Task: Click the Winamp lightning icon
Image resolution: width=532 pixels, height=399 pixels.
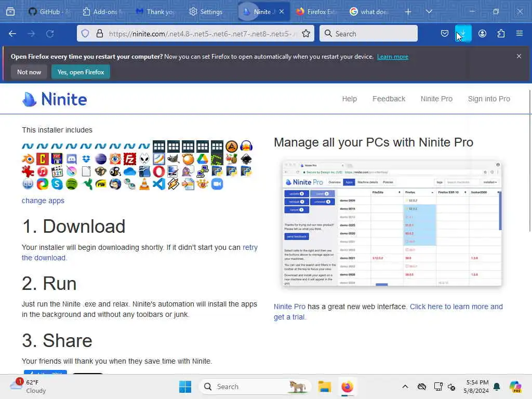Action: 174,184
